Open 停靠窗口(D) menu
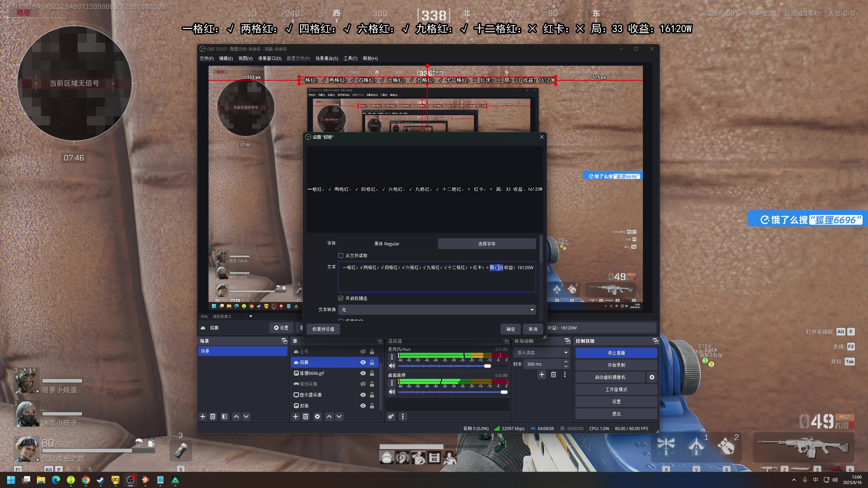868x488 pixels. point(270,58)
